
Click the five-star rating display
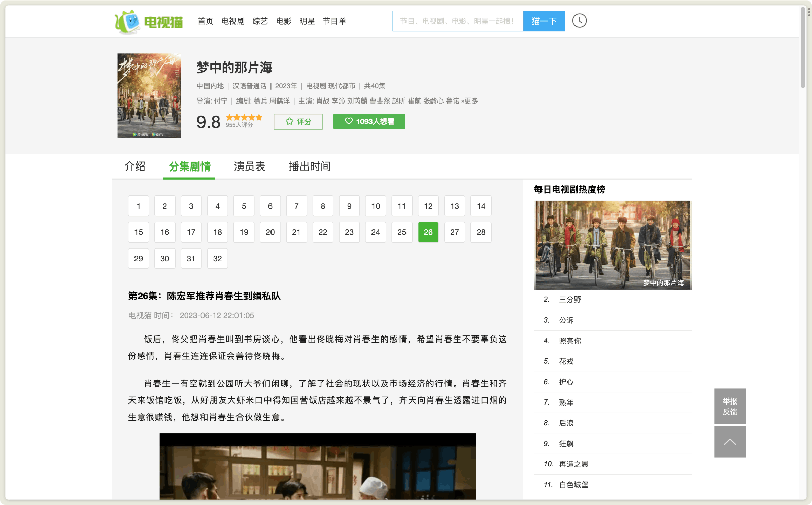click(x=244, y=118)
